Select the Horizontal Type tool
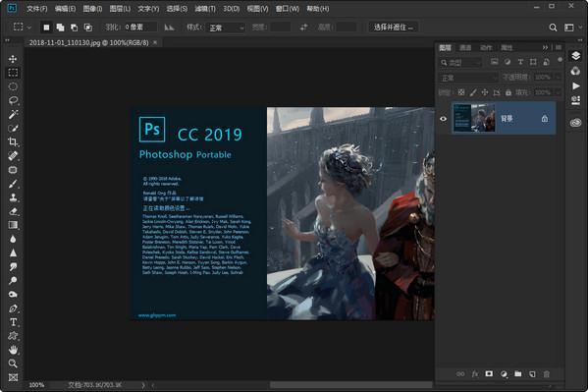This screenshot has height=392, width=588. coord(13,322)
